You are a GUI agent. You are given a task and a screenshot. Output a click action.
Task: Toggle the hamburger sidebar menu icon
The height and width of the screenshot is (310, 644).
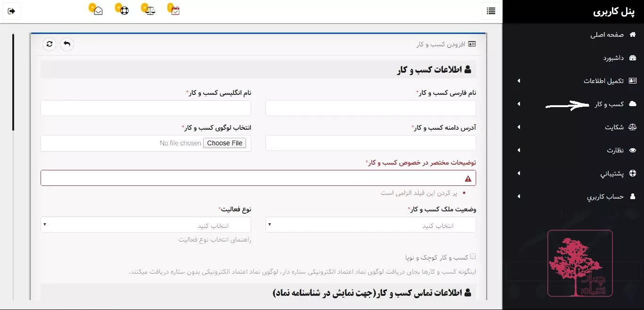(x=491, y=11)
